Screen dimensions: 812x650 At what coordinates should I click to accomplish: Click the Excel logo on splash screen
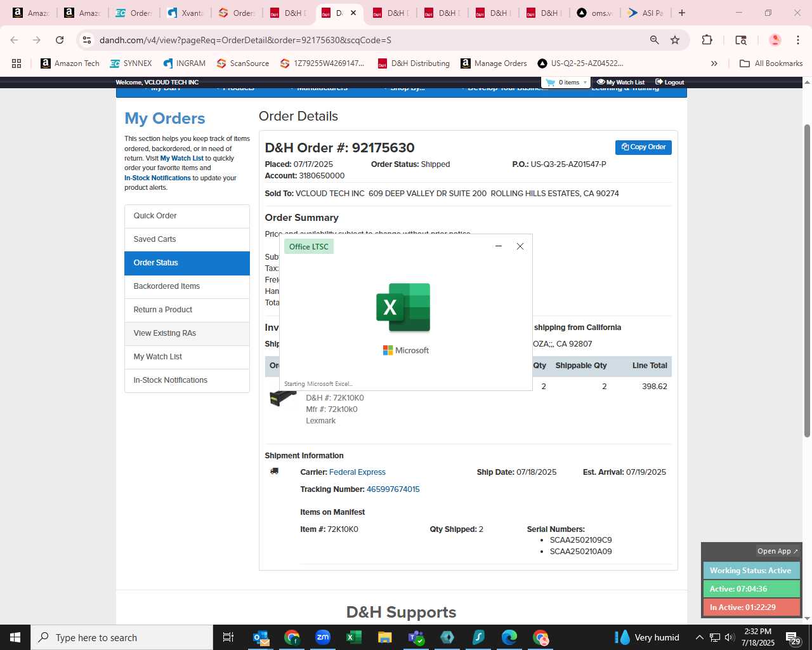403,307
